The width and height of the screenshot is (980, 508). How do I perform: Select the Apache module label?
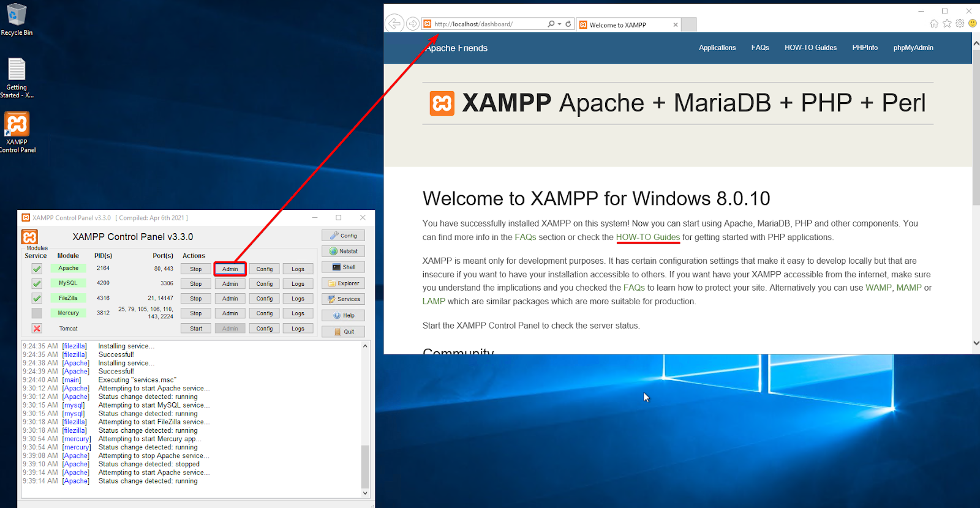(x=69, y=268)
